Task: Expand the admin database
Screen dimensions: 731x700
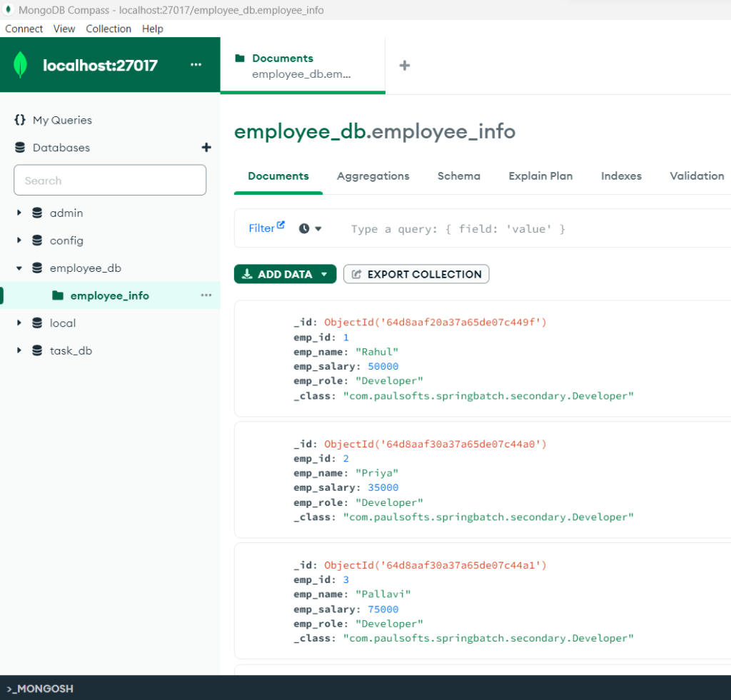Action: click(x=20, y=213)
